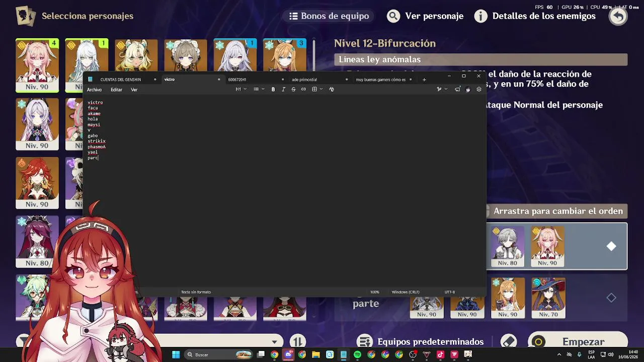This screenshot has width=644, height=362.
Task: Open TikTok from the taskbar
Action: coord(440,354)
